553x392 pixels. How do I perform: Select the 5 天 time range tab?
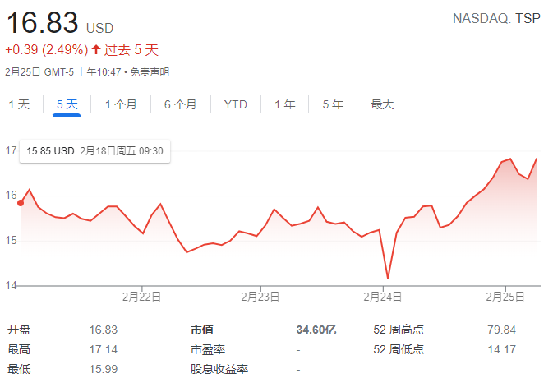[x=67, y=104]
